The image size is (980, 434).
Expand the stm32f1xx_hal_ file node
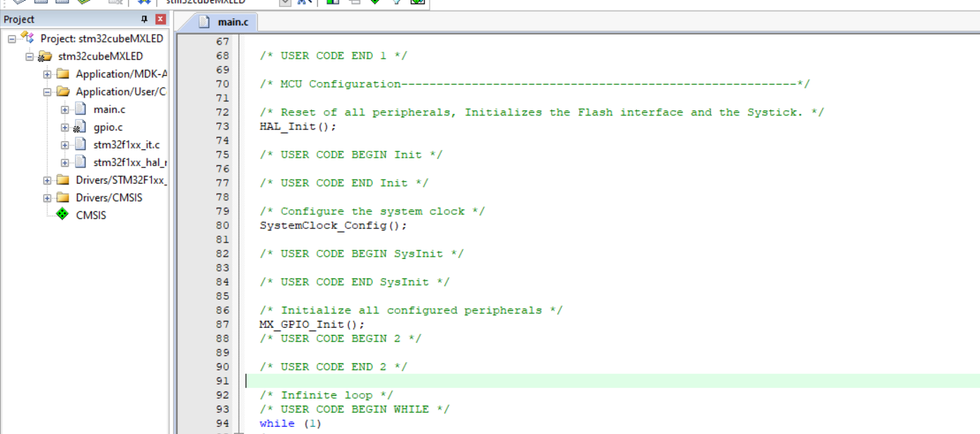pyautogui.click(x=65, y=162)
